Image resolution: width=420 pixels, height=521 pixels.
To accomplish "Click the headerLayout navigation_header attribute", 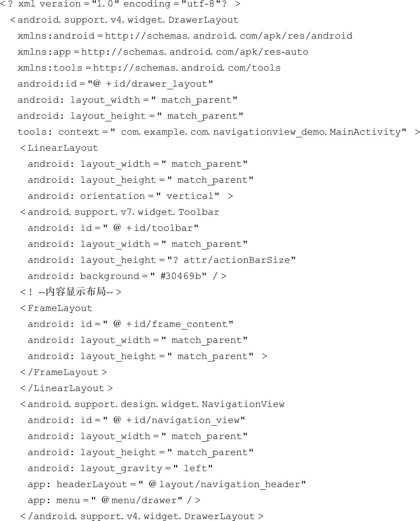I will click(167, 484).
